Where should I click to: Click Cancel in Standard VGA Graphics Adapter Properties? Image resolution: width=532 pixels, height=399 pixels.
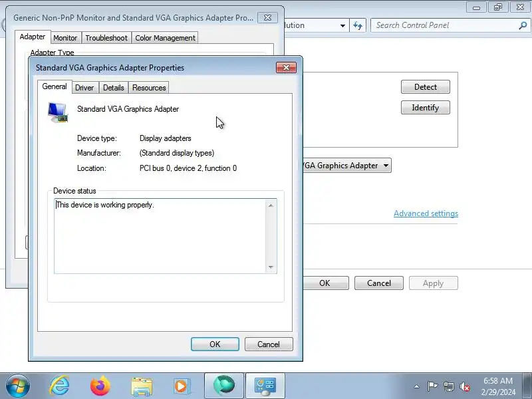pyautogui.click(x=269, y=344)
